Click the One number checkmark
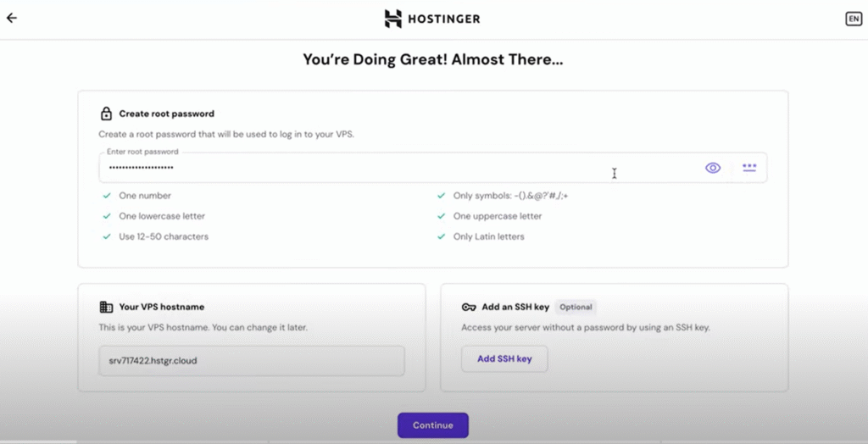 pos(107,196)
